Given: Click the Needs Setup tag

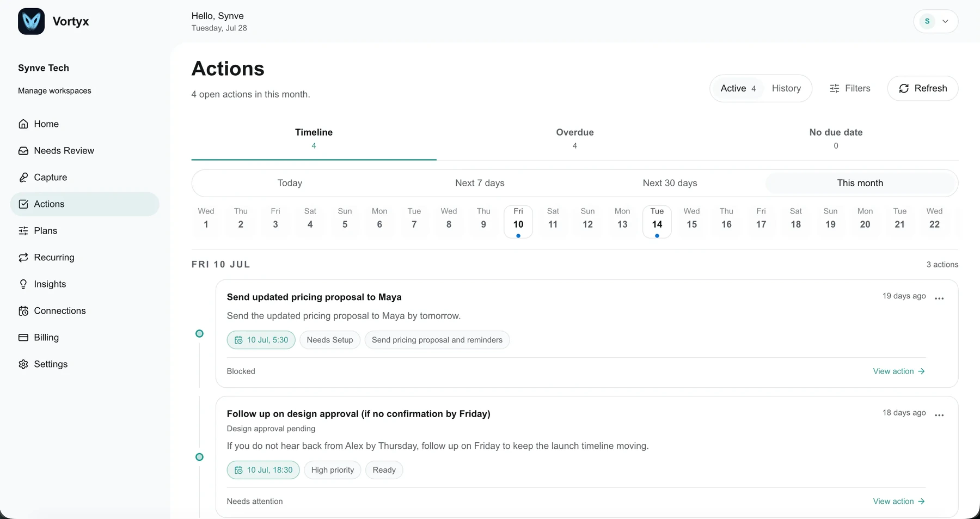Looking at the screenshot, I should pos(330,340).
